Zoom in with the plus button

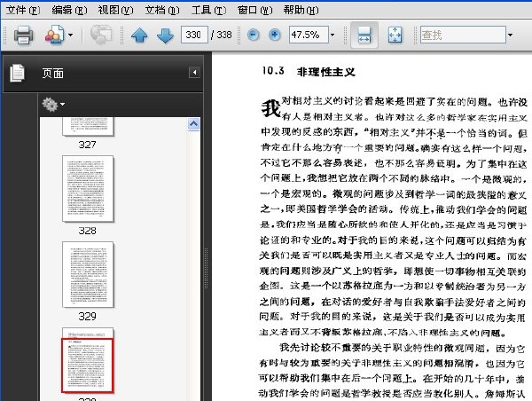point(275,35)
